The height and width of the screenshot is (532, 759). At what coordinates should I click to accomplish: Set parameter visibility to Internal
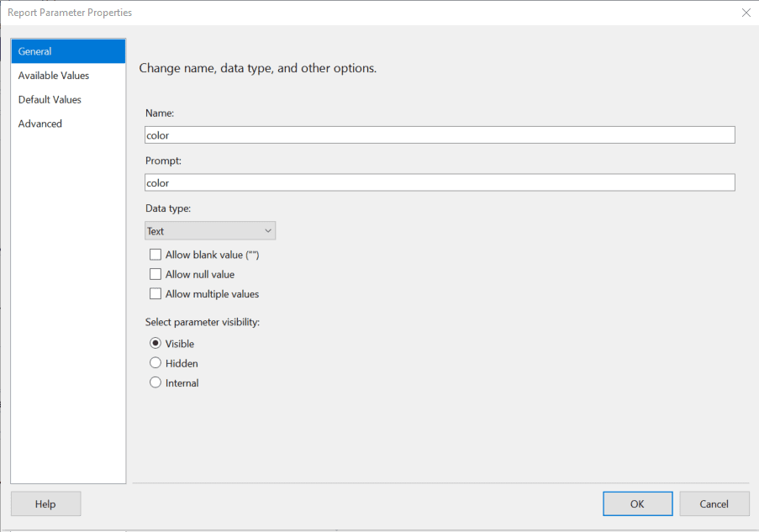pos(155,382)
